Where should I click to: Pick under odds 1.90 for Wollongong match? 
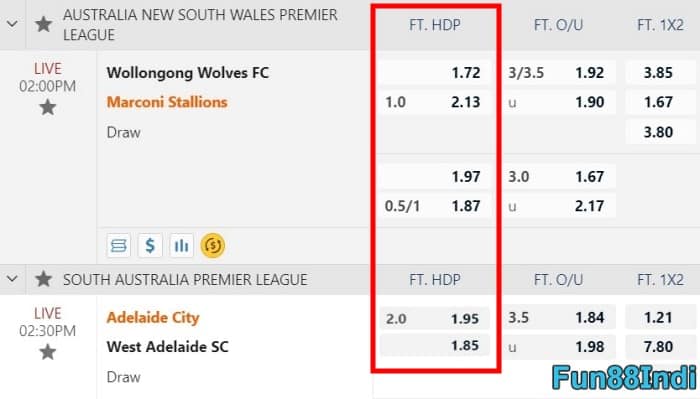(560, 102)
